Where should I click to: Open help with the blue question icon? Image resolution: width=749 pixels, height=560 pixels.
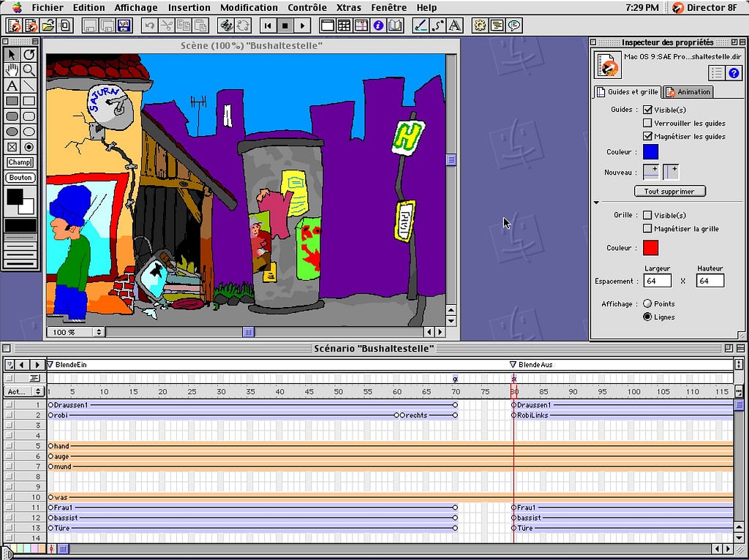734,72
